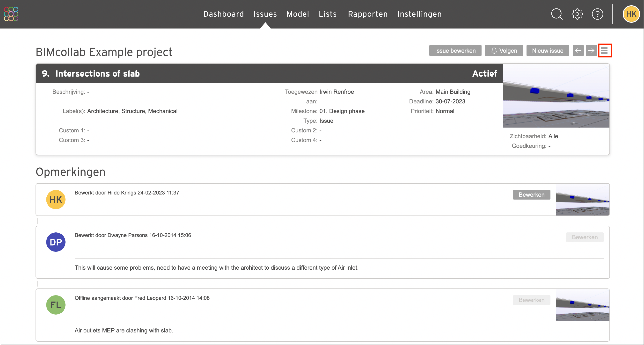Click Volgen to follow issue
Screen dimensions: 644x345
coord(504,51)
